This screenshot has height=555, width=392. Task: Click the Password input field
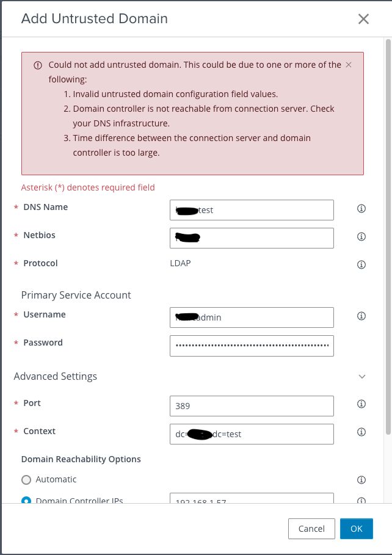pos(252,346)
